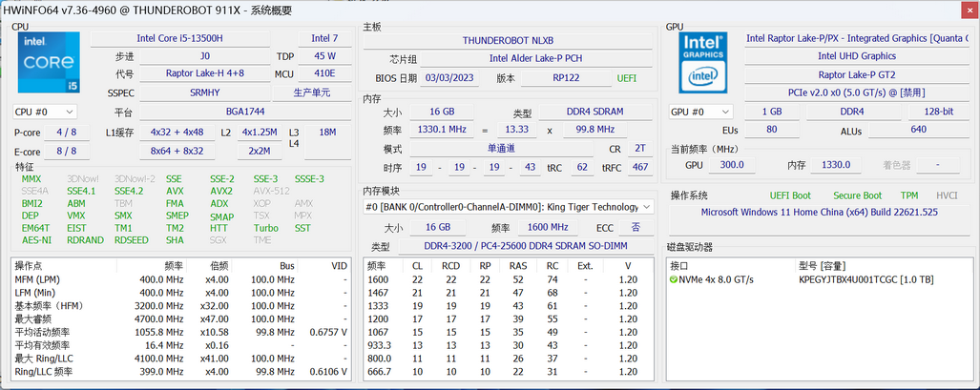The width and height of the screenshot is (980, 390).
Task: Select the 1333 frequency row in timing table
Action: (x=508, y=306)
